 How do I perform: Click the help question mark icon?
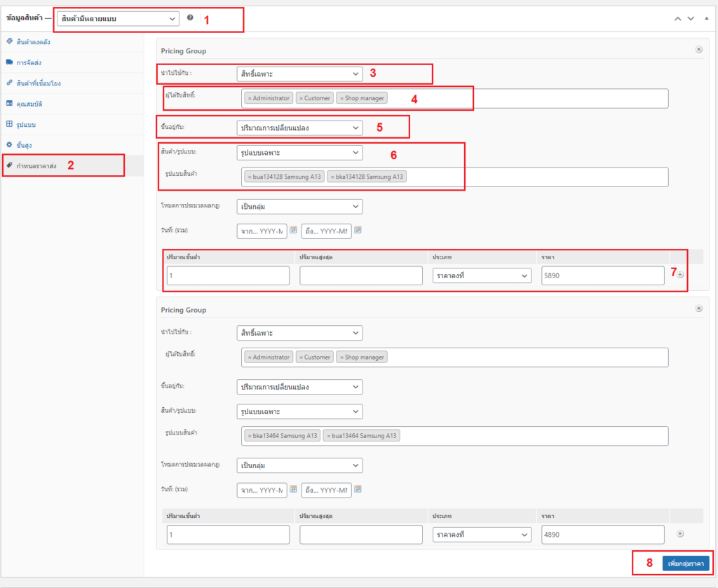190,18
